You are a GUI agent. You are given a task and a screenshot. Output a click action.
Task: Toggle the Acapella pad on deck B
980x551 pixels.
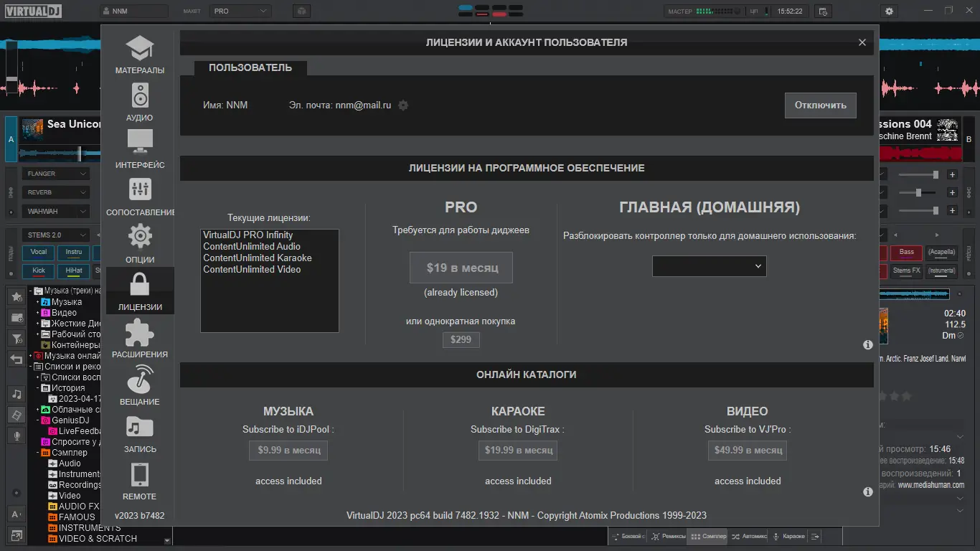[941, 253]
